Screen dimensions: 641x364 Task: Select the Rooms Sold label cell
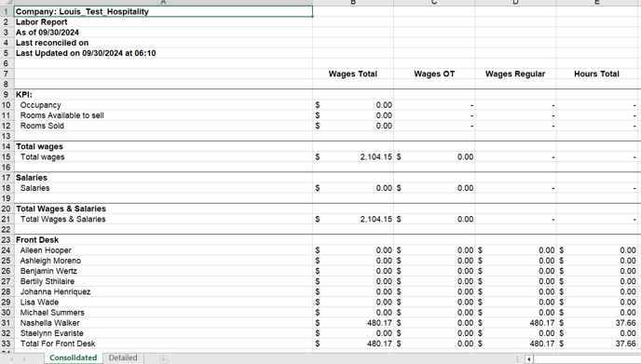[x=164, y=126]
